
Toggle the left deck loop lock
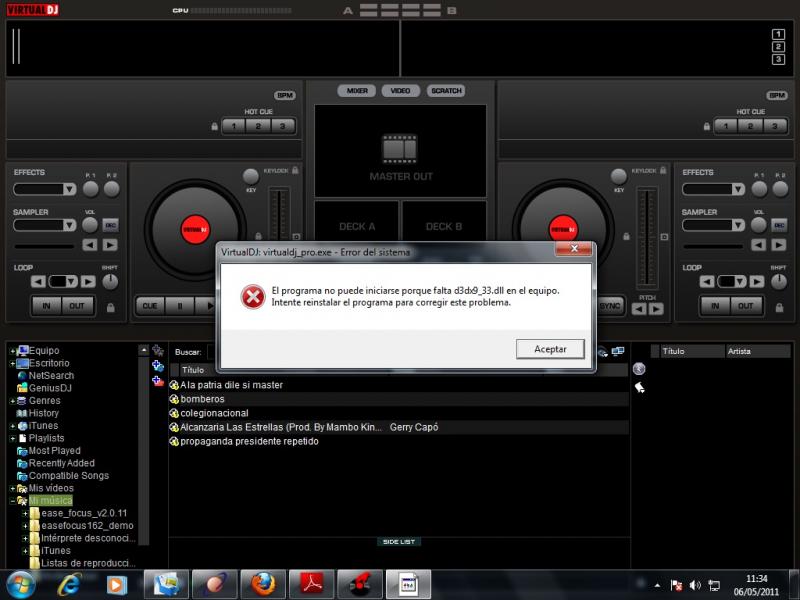pyautogui.click(x=111, y=307)
